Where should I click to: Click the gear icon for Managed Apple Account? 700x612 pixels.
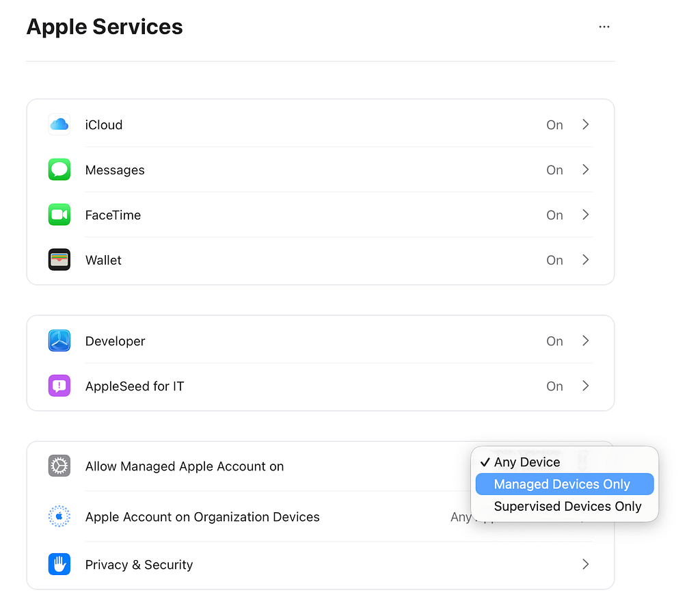[x=59, y=466]
